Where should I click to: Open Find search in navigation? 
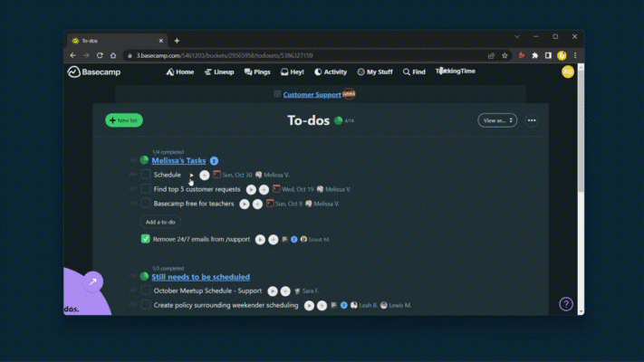click(x=414, y=71)
